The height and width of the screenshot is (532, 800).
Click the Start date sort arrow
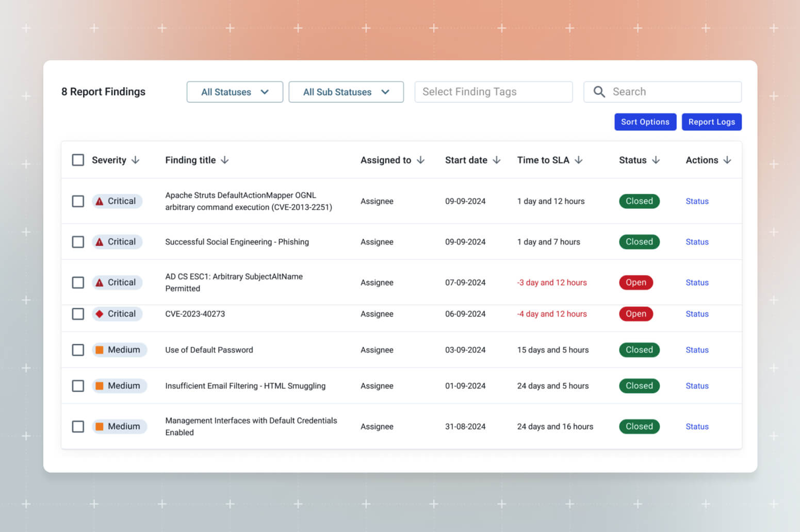(496, 160)
